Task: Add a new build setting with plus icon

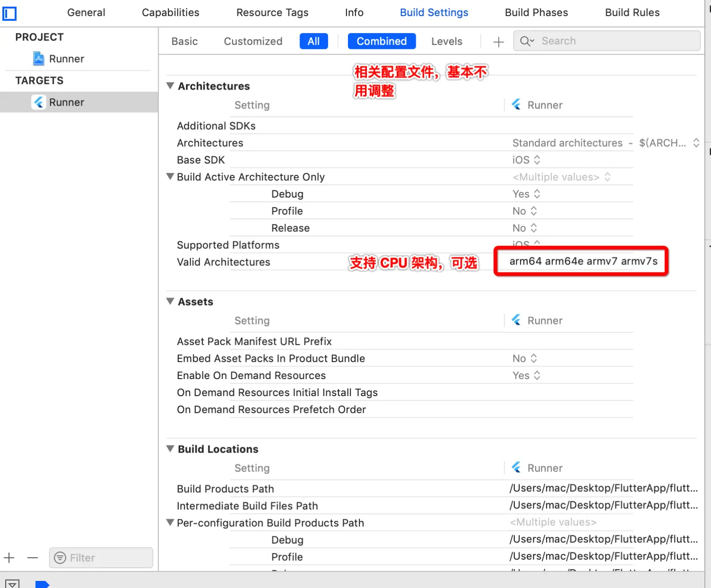Action: (x=498, y=42)
